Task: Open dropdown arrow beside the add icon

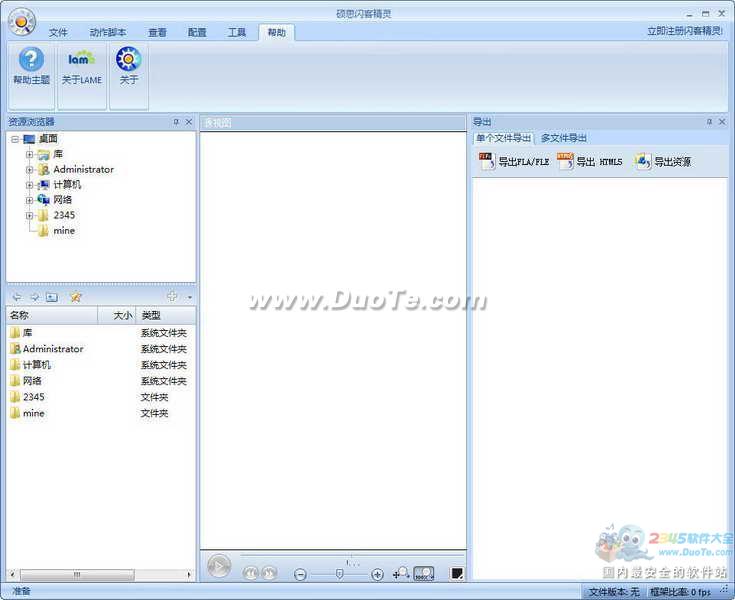Action: point(189,297)
